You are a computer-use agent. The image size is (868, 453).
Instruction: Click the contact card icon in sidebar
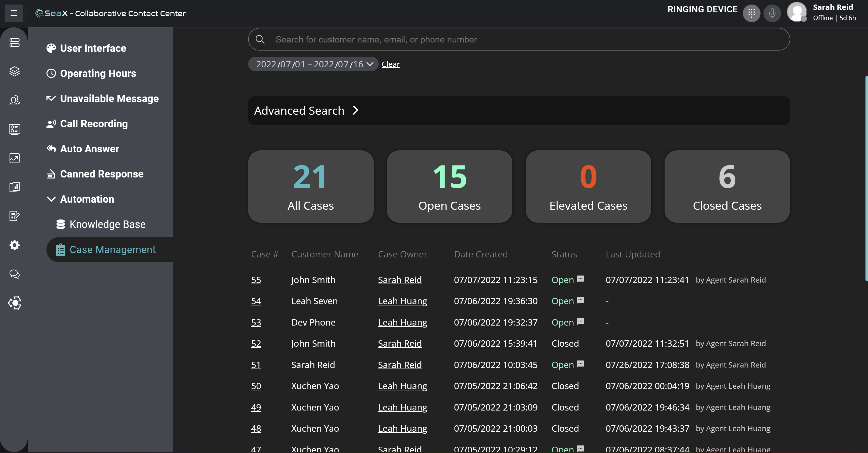coord(14,129)
